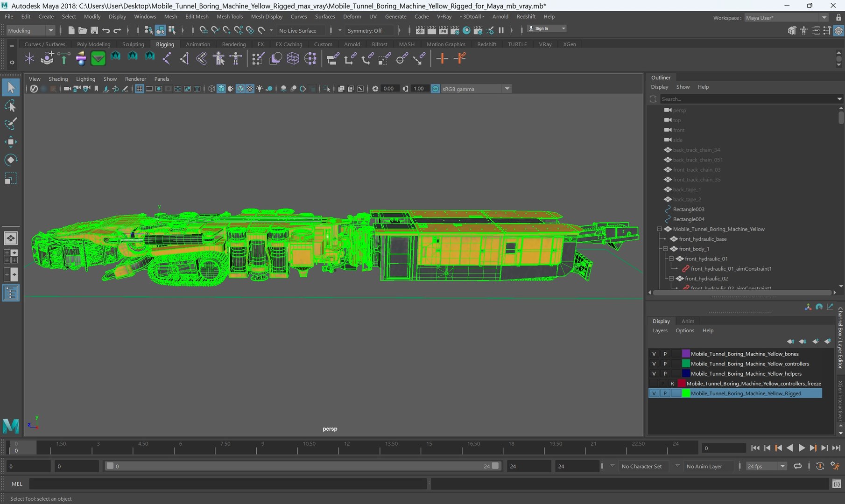Open the Mesh Tools menu
Viewport: 845px width, 504px height.
[230, 16]
